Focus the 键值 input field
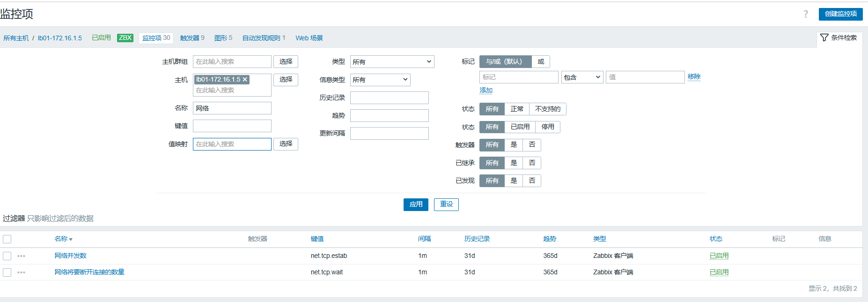 [x=232, y=126]
